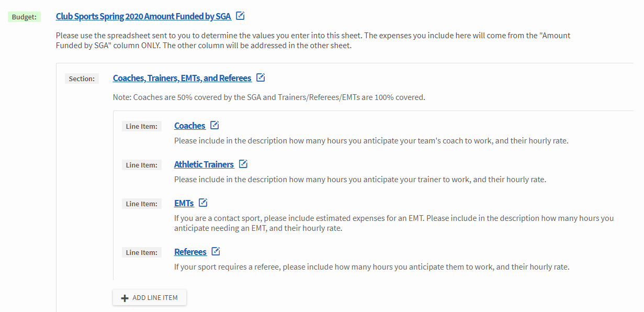Image resolution: width=644 pixels, height=312 pixels.
Task: Click the ADD LINE ITEM button
Action: (x=150, y=297)
